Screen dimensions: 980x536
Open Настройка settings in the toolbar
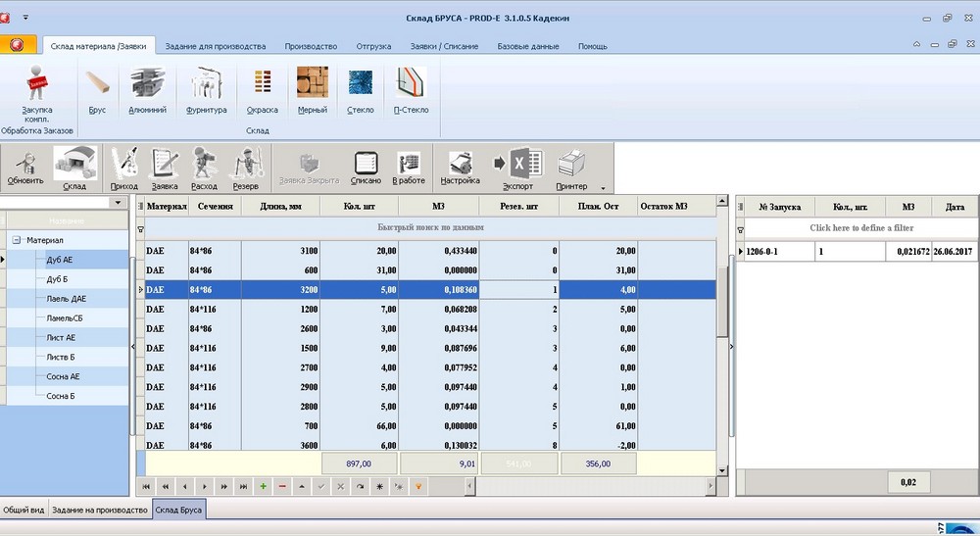tap(460, 168)
